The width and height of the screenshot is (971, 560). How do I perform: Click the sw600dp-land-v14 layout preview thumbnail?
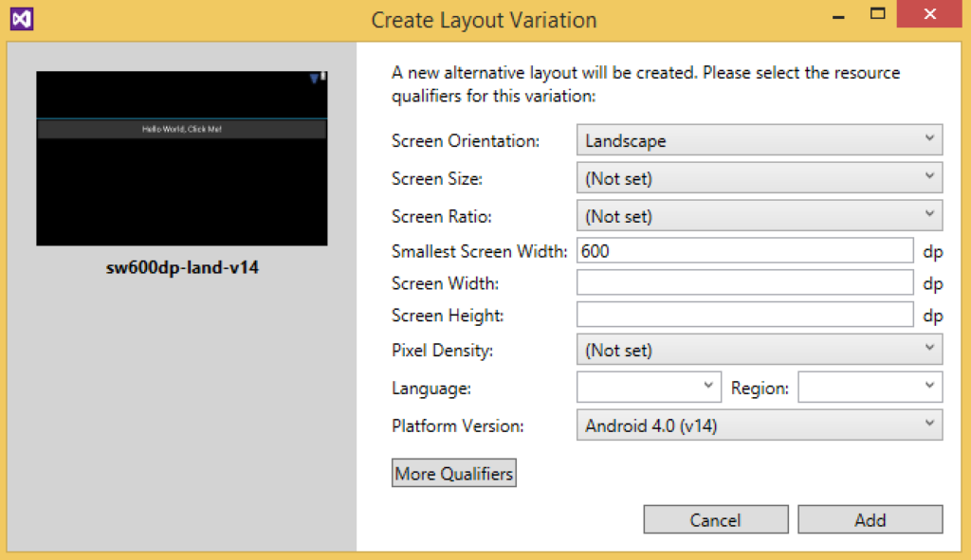(x=181, y=157)
